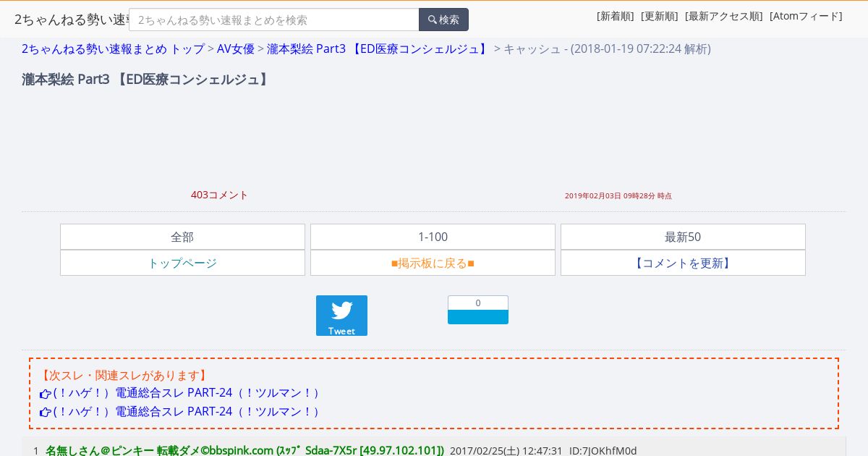
Task: Open the [新着順] sort link
Action: [616, 16]
